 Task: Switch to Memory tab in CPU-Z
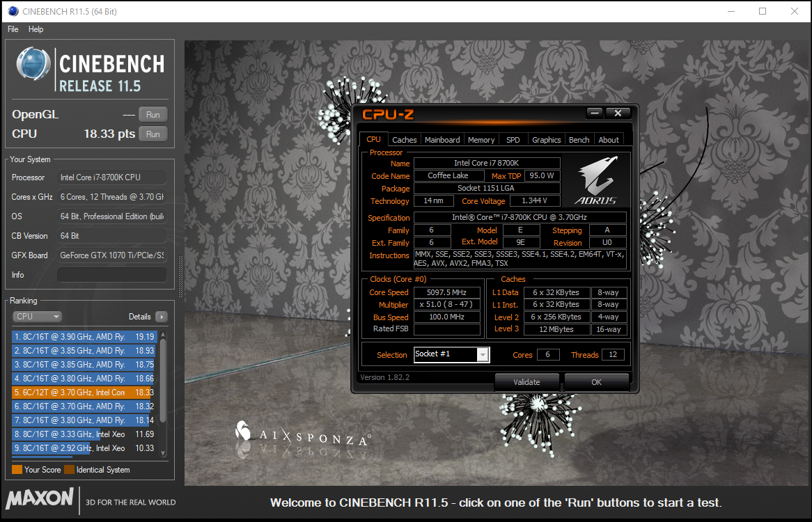(x=481, y=140)
